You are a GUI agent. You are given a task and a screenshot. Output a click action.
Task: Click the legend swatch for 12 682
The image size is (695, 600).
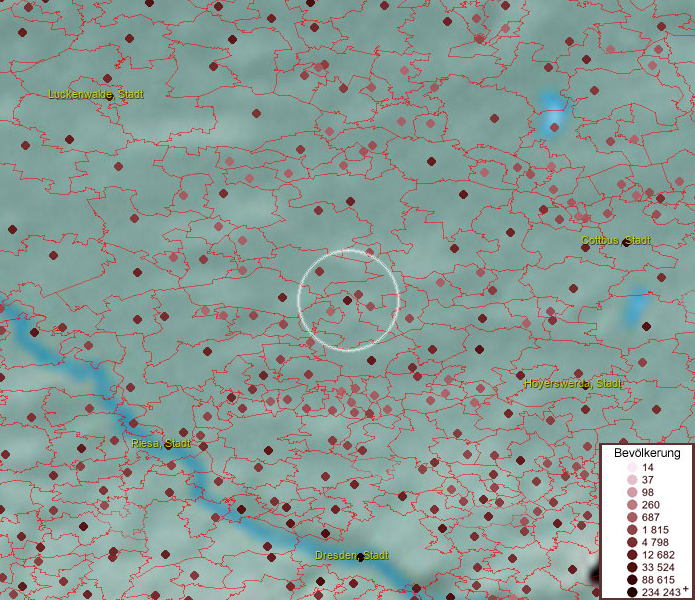(632, 555)
